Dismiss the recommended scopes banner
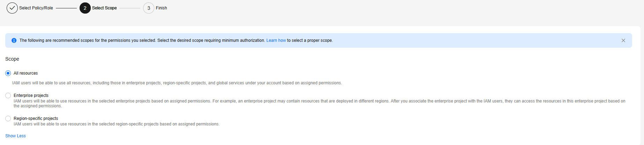The image size is (644, 145). coord(623,40)
